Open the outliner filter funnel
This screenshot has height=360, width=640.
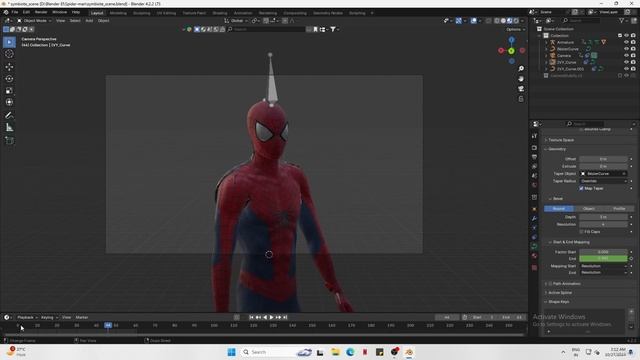click(622, 20)
